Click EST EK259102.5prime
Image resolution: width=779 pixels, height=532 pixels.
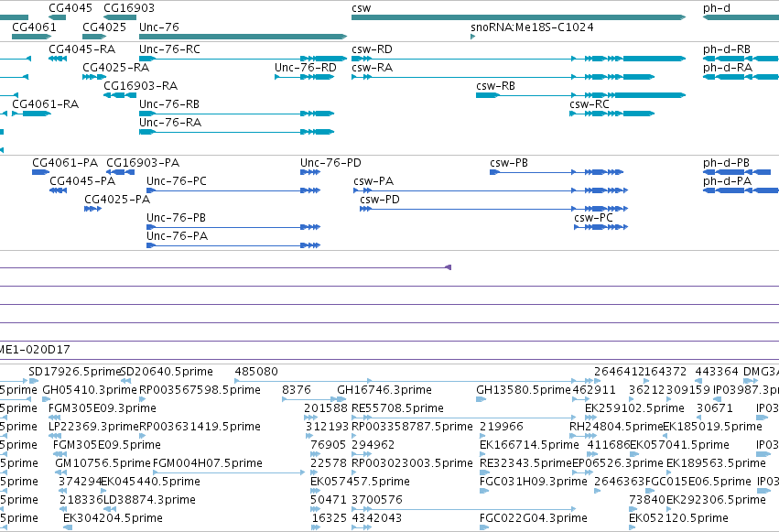point(590,418)
